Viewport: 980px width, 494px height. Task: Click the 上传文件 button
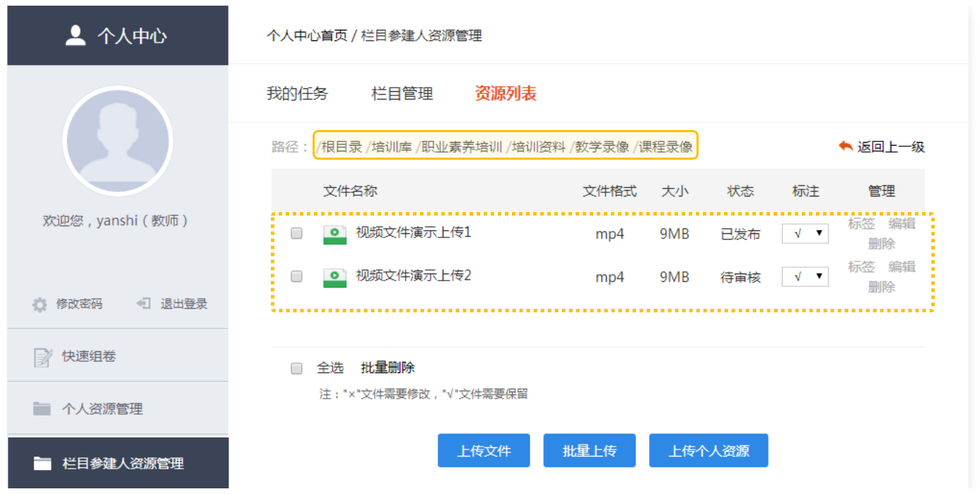[484, 451]
